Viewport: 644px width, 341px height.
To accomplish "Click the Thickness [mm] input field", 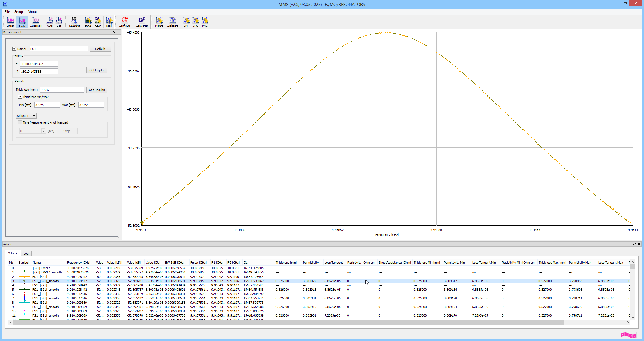I will point(62,90).
